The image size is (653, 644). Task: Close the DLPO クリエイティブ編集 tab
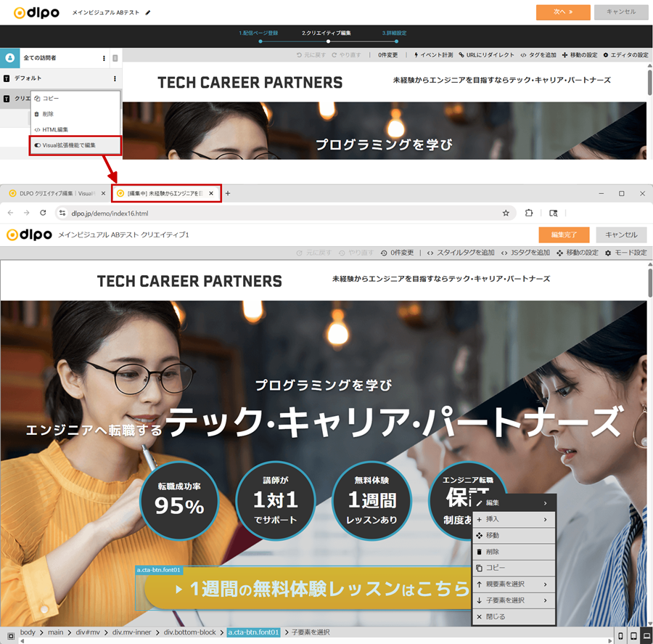tap(103, 193)
